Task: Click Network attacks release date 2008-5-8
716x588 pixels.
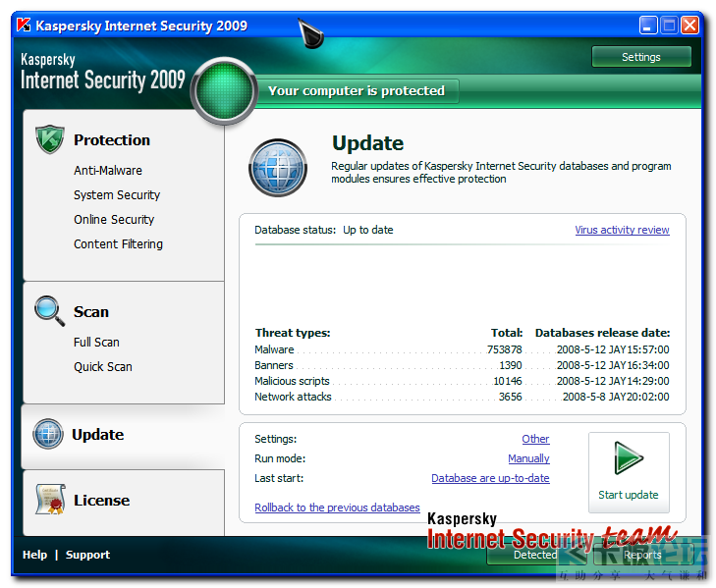Action: (x=616, y=397)
